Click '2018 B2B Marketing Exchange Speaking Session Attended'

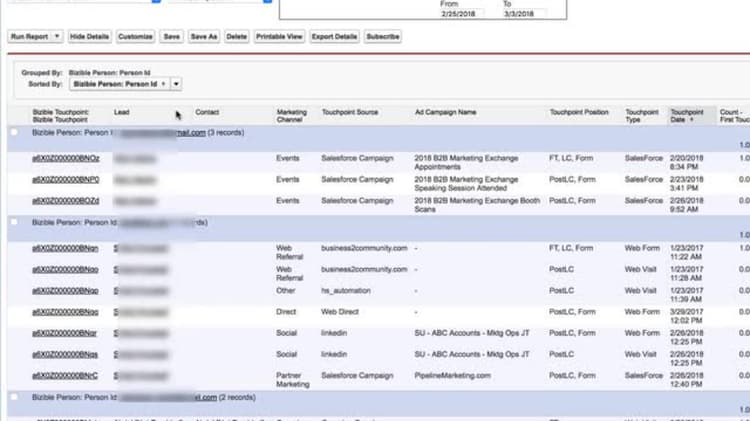(466, 183)
